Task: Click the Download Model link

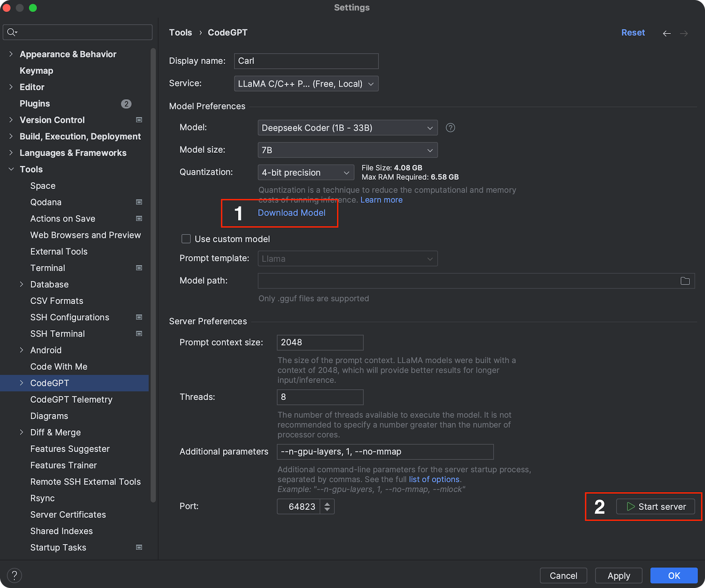Action: pyautogui.click(x=291, y=213)
